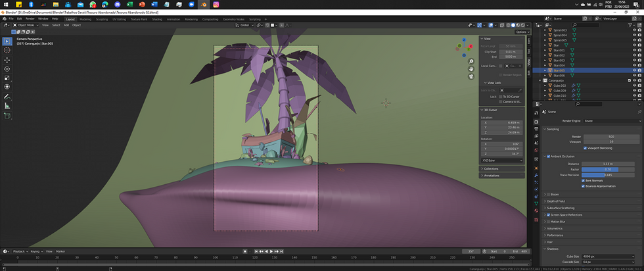Viewport: 644px width, 271px height.
Task: Open the viewport Add menu
Action: [66, 25]
